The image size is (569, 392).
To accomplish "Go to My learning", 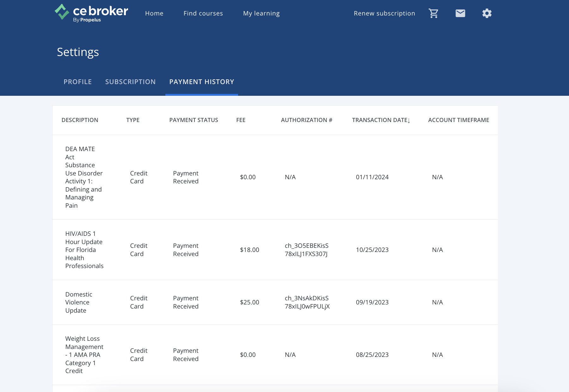I will [x=261, y=13].
